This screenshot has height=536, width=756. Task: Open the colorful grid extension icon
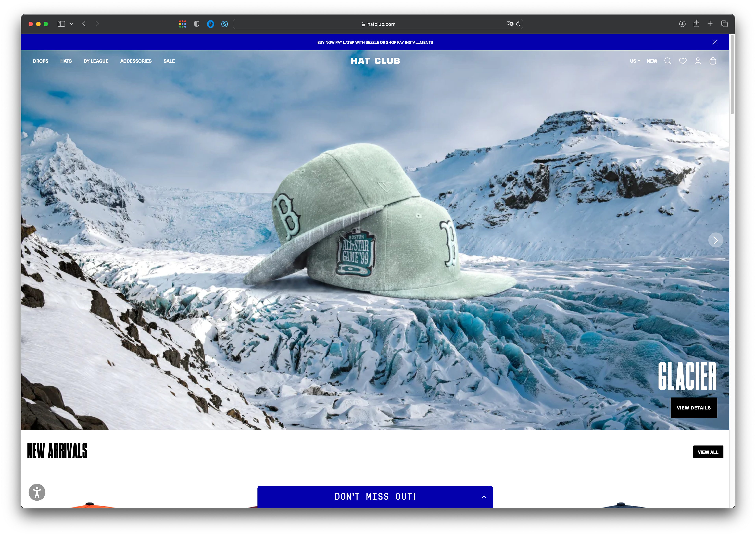click(x=183, y=24)
